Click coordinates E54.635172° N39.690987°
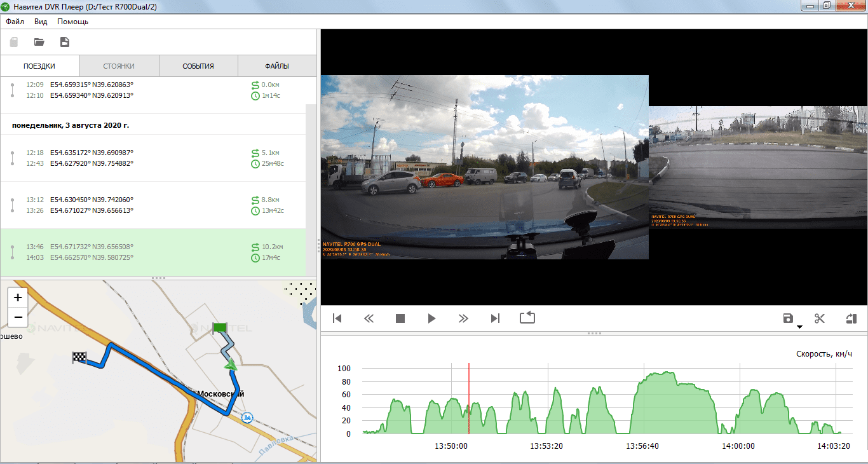The width and height of the screenshot is (868, 464). pyautogui.click(x=92, y=153)
